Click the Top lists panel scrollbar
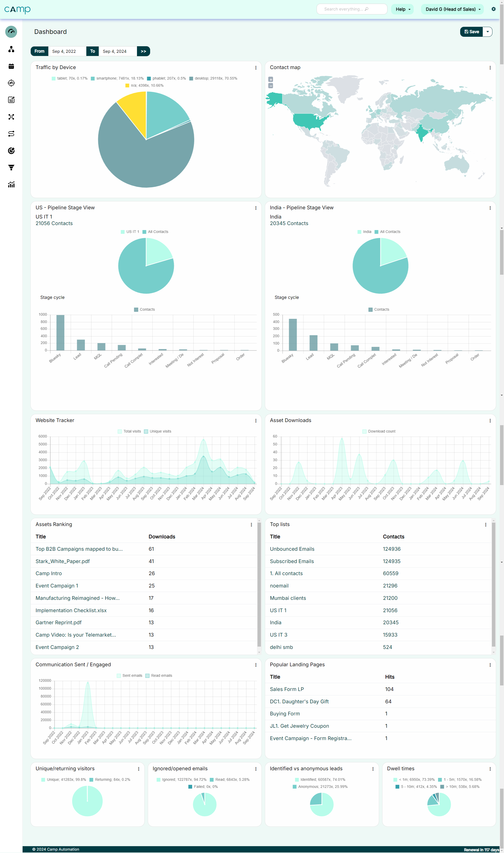 pos(493,584)
